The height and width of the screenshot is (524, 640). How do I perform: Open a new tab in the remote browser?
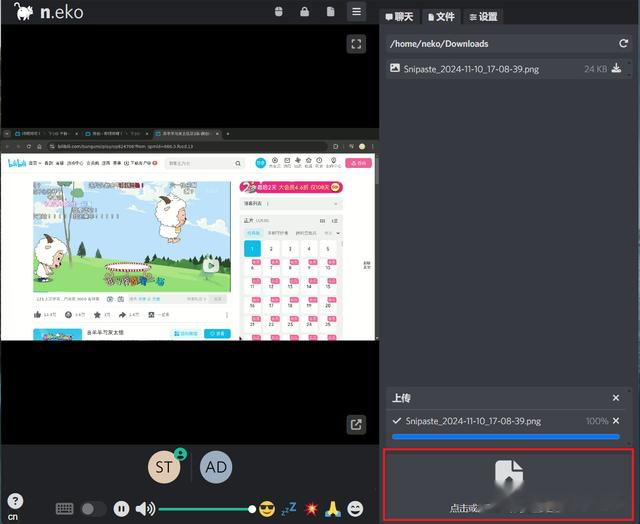point(228,133)
